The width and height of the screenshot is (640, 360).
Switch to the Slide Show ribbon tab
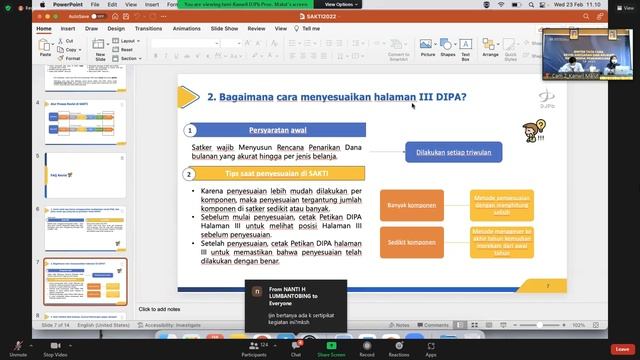(224, 29)
